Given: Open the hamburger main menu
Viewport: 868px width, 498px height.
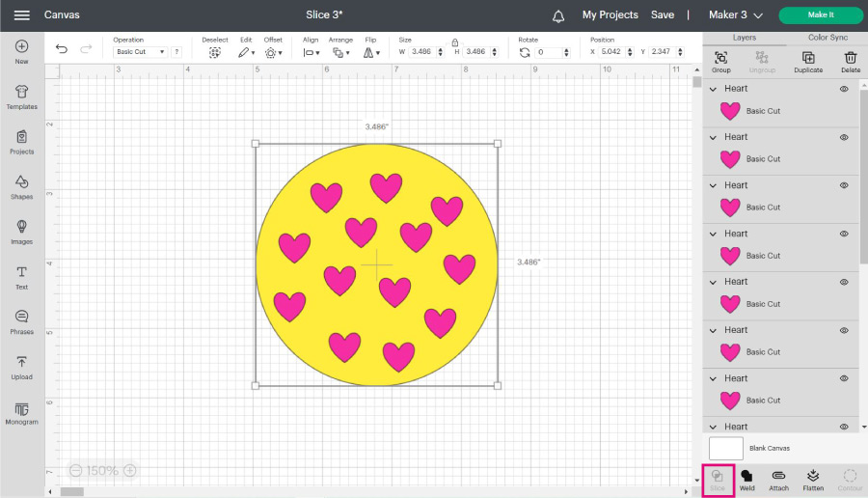Looking at the screenshot, I should coord(21,14).
